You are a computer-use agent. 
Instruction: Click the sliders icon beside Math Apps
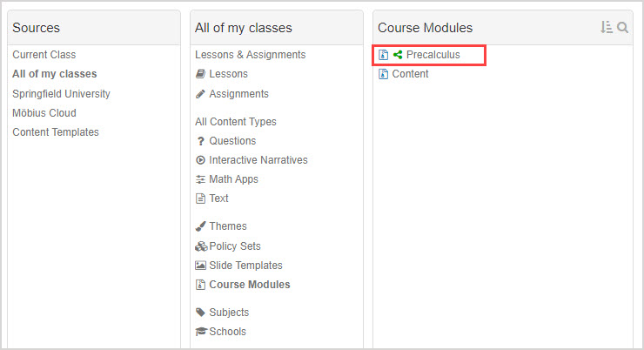(201, 179)
